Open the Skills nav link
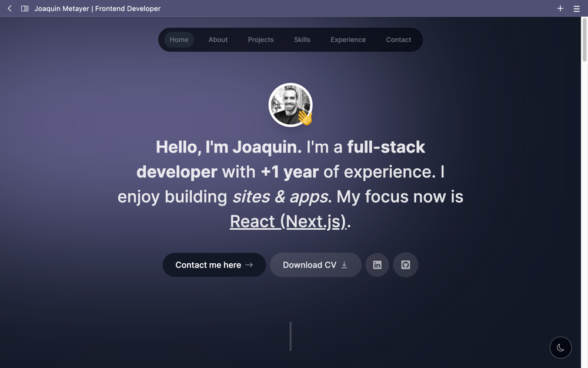The height and width of the screenshot is (368, 588). click(302, 40)
